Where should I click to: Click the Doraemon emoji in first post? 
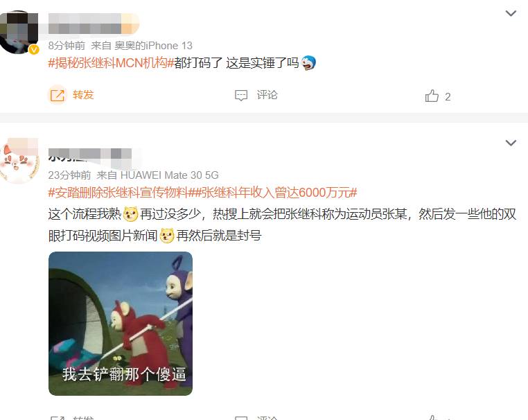pyautogui.click(x=308, y=62)
